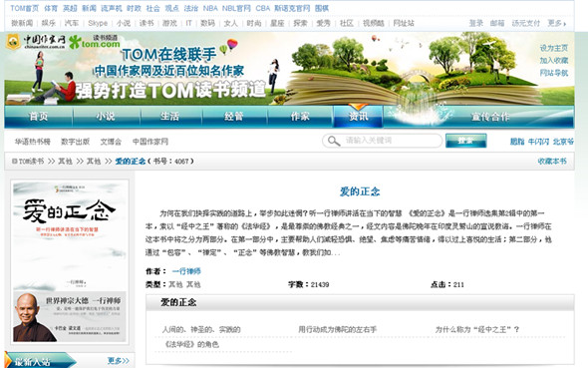This screenshot has height=368, width=588.
Task: Select the 资讯 navigation tab
Action: tap(358, 117)
